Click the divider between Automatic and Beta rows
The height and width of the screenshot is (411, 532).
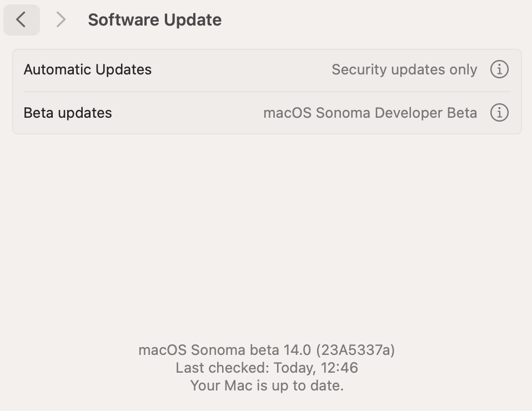[267, 92]
